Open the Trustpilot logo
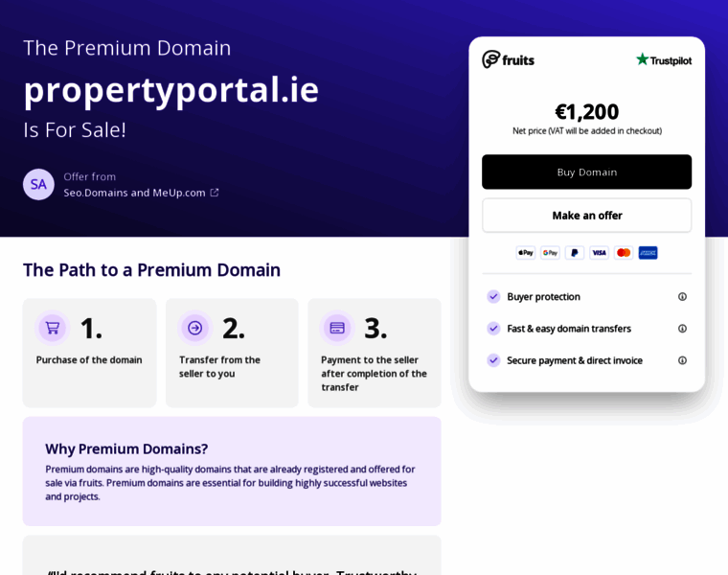Screen dimensions: 728x575 (663, 59)
